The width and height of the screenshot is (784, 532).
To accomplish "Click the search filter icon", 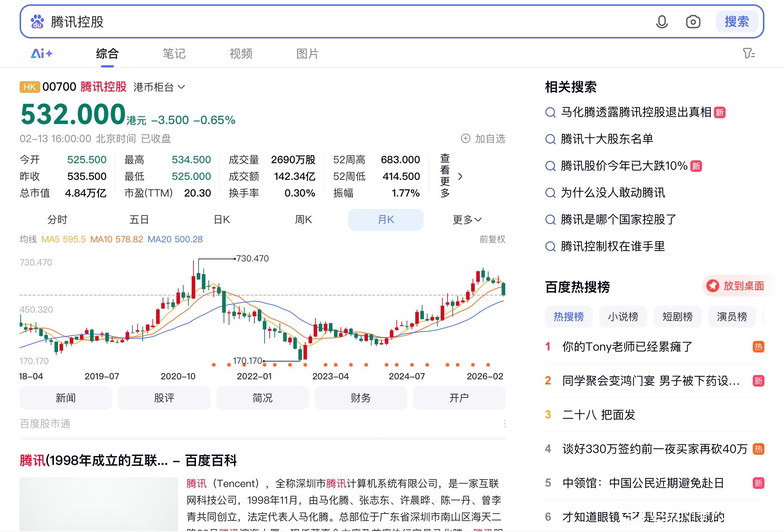I will 748,54.
